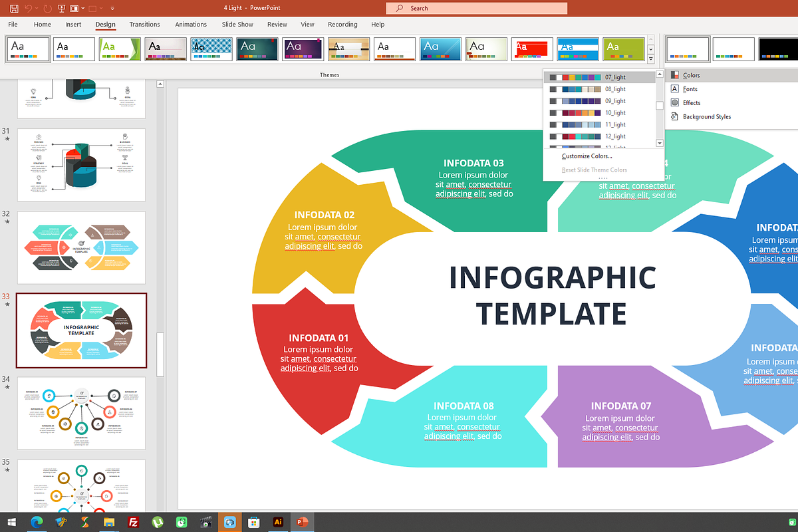Open File Explorer from taskbar
Image resolution: width=798 pixels, height=532 pixels.
(108, 522)
